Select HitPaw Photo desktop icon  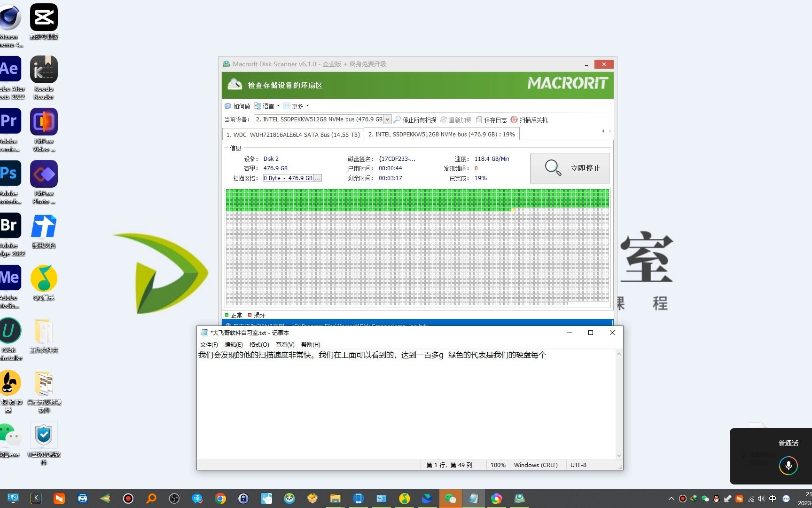44,183
